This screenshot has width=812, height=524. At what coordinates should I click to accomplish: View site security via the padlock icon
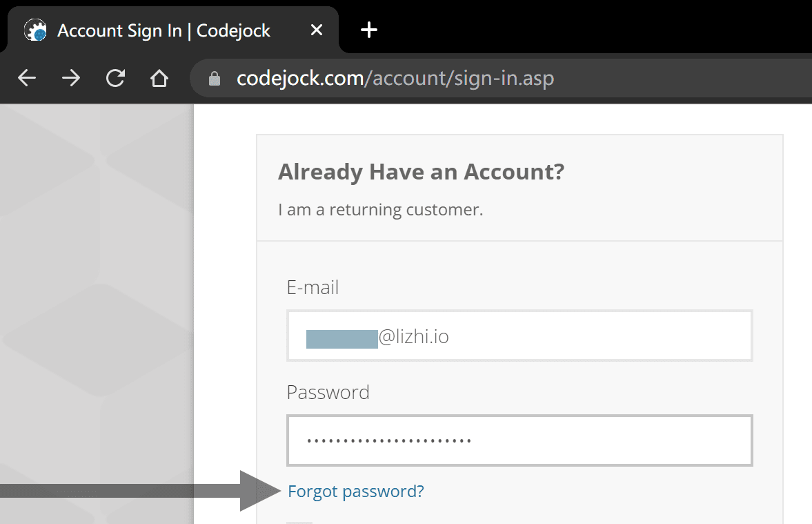(215, 79)
